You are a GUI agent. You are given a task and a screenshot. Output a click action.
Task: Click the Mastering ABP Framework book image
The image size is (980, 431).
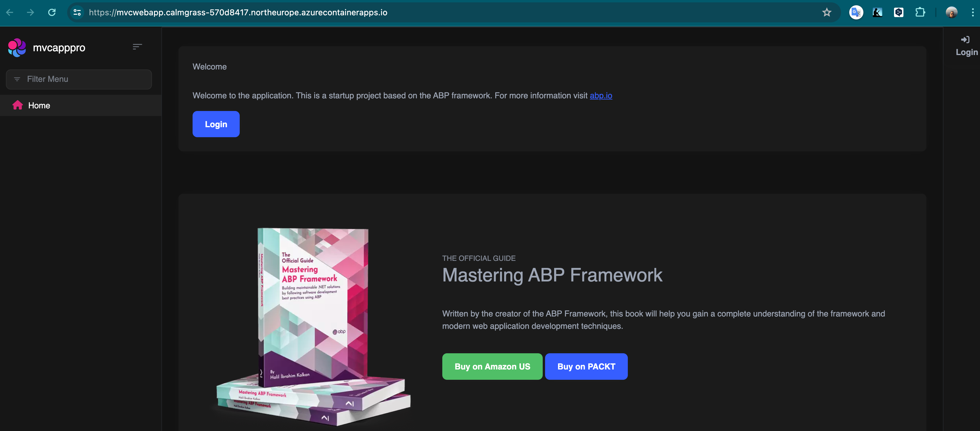313,323
